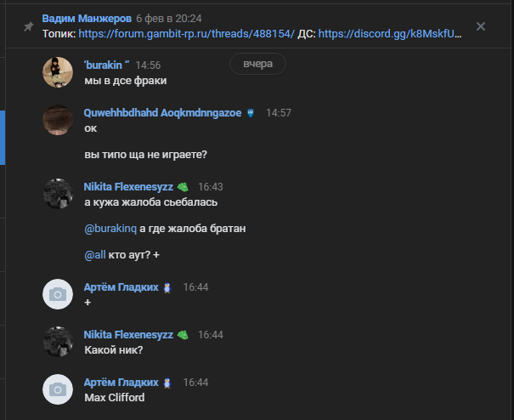Click the @burakinq mention

(x=110, y=229)
